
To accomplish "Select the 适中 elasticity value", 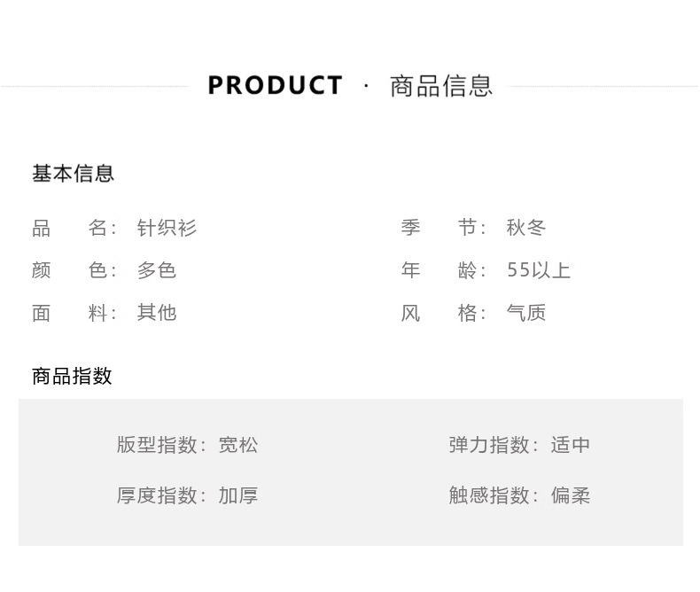I will tap(571, 445).
